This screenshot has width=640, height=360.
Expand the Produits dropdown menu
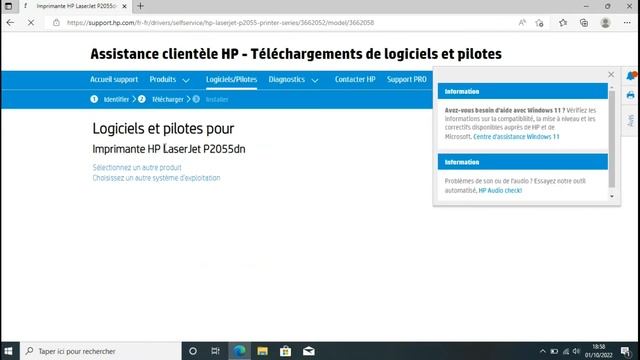point(169,80)
